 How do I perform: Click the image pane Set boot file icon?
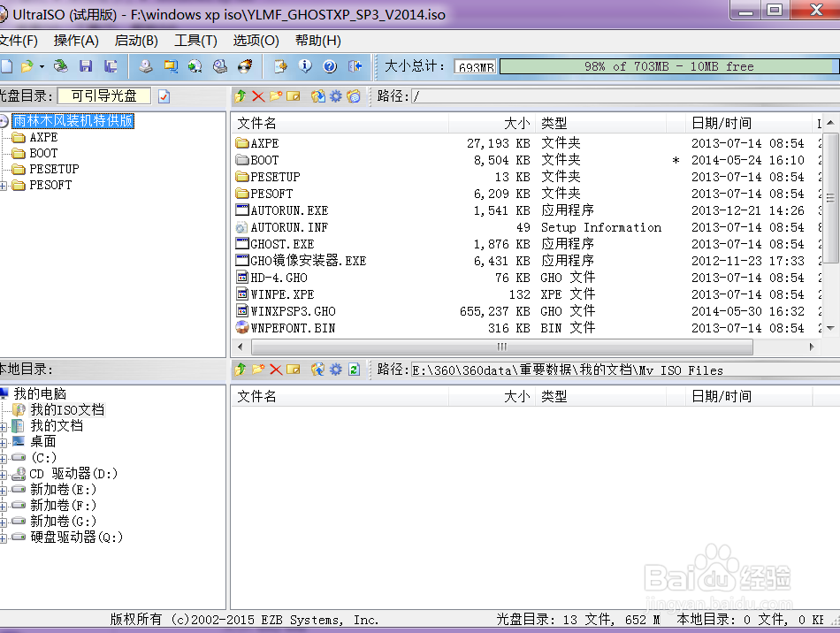[354, 96]
